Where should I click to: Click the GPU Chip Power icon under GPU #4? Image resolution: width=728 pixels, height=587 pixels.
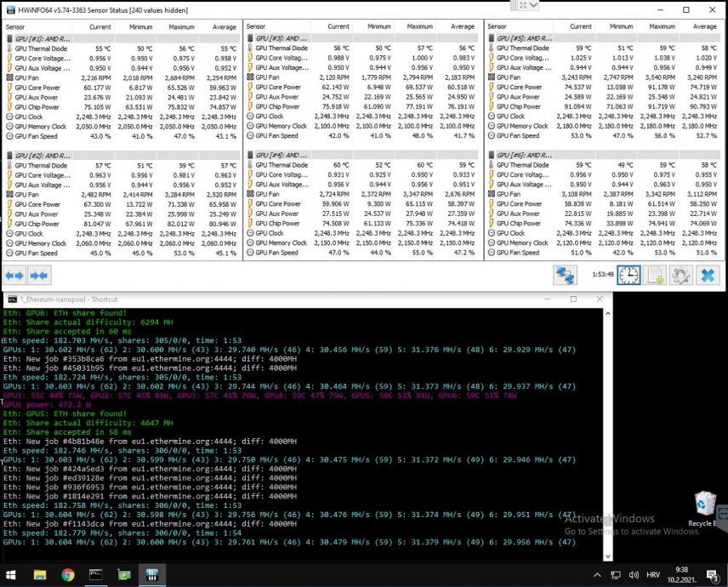(x=250, y=224)
